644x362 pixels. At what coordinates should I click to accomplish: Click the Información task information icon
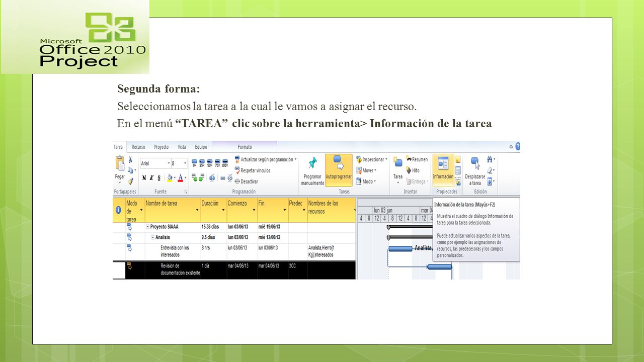(443, 170)
